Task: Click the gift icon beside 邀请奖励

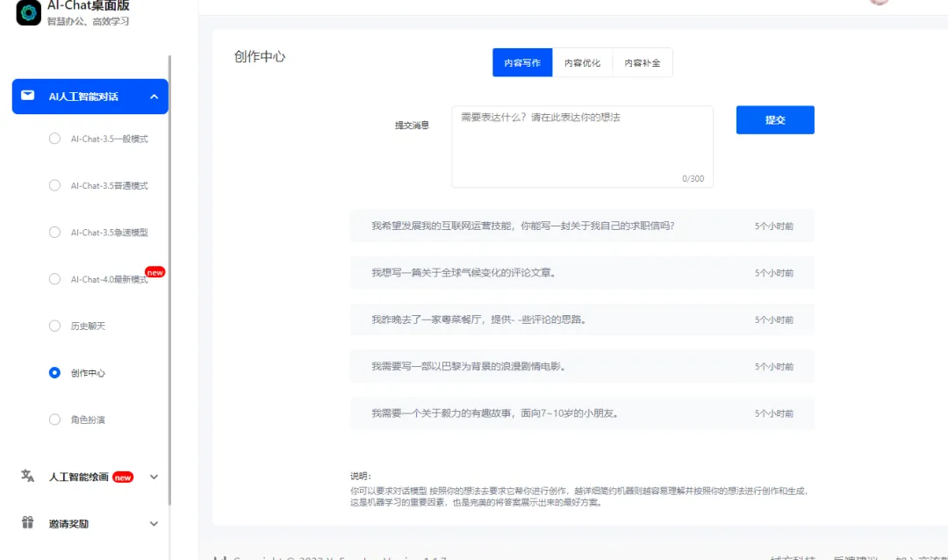Action: coord(28,523)
